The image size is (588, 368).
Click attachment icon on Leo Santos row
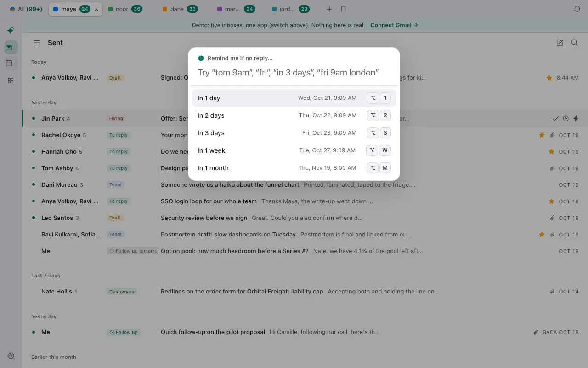click(x=552, y=218)
